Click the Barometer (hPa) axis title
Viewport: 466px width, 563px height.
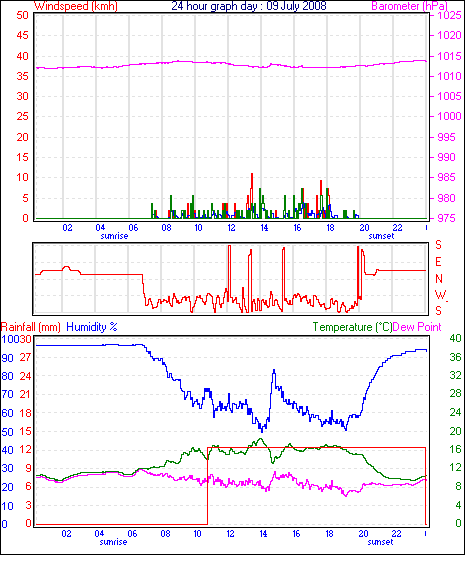409,6
